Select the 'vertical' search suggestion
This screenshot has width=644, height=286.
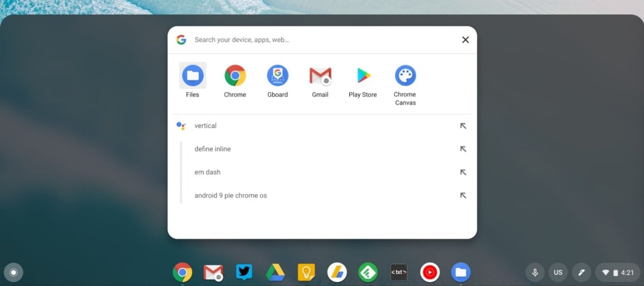coord(322,126)
